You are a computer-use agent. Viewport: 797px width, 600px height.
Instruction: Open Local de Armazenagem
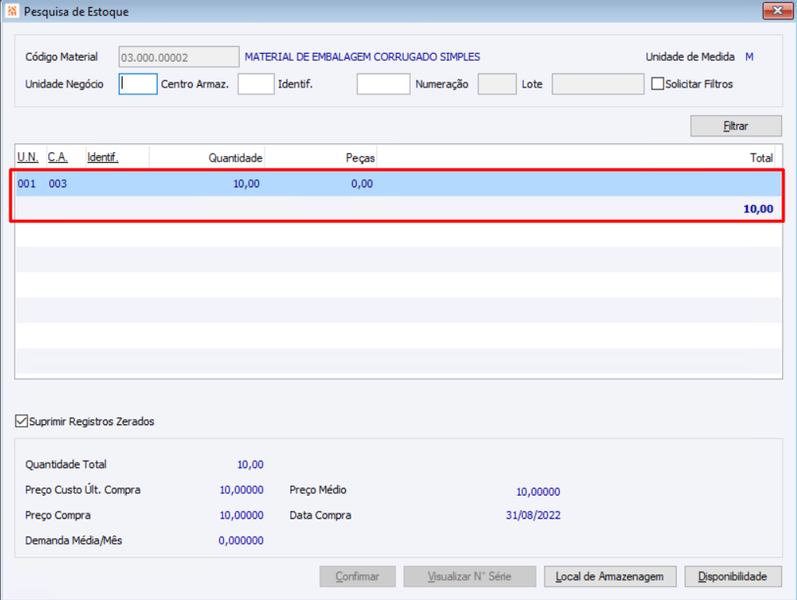[609, 577]
